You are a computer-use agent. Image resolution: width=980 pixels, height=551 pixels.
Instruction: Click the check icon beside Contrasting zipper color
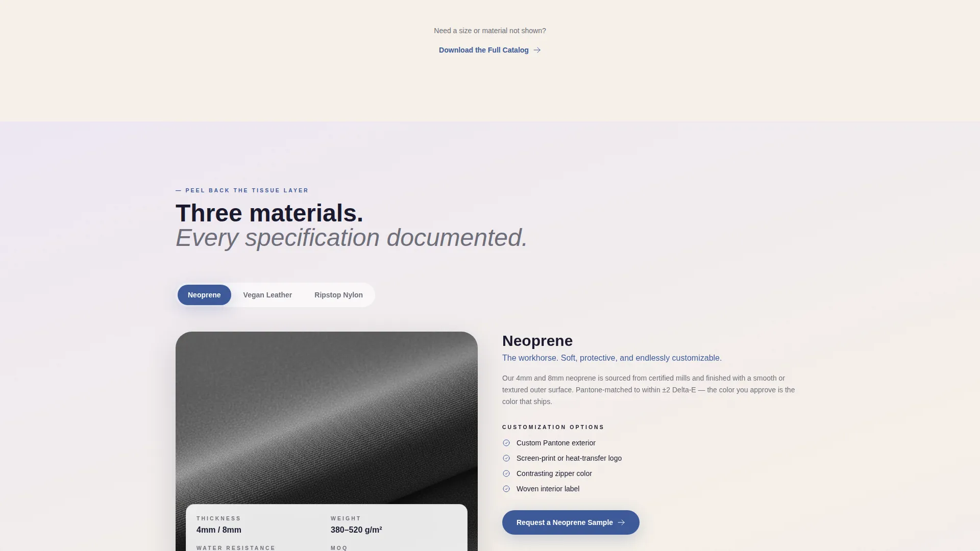coord(506,473)
